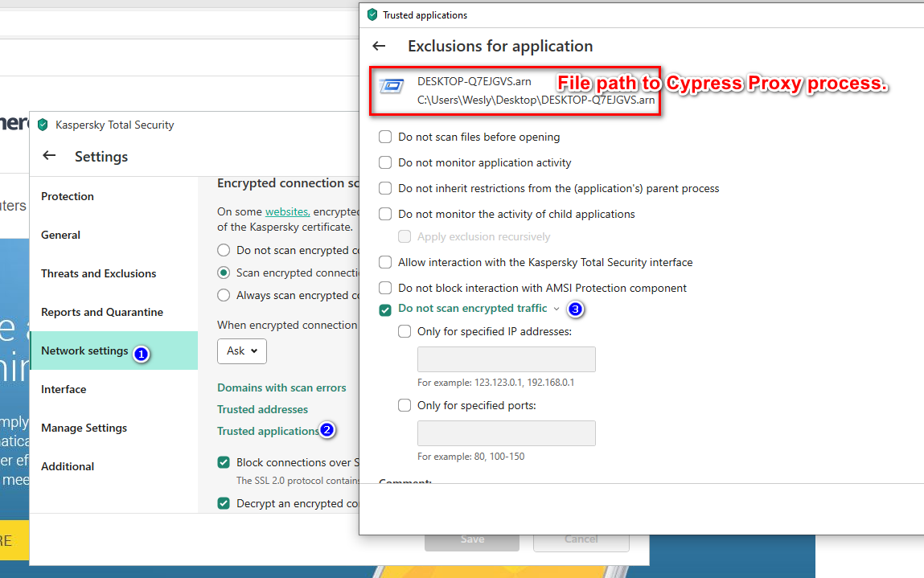Collapse Do not scan encrypted traffic chevron
The image size is (924, 578).
[556, 309]
